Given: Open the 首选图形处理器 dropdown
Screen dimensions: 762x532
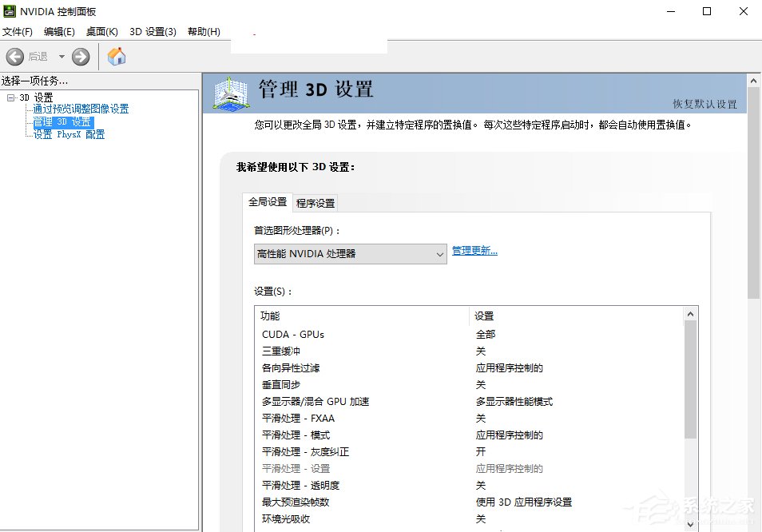Looking at the screenshot, I should point(440,253).
